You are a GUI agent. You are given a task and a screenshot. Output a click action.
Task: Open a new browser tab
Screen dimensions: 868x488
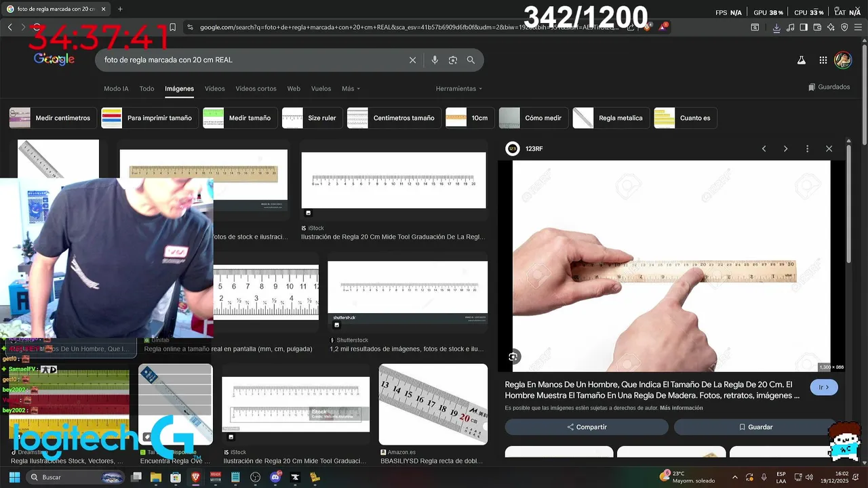(x=120, y=9)
